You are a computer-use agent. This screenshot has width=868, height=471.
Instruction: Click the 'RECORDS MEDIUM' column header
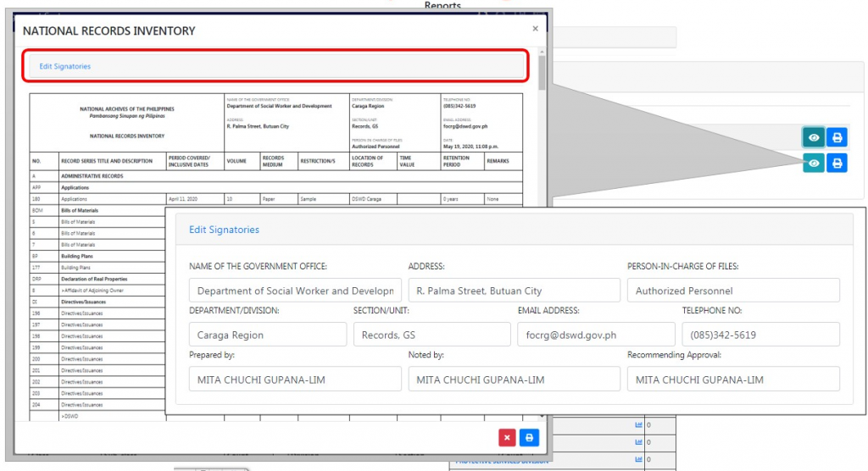pyautogui.click(x=274, y=161)
